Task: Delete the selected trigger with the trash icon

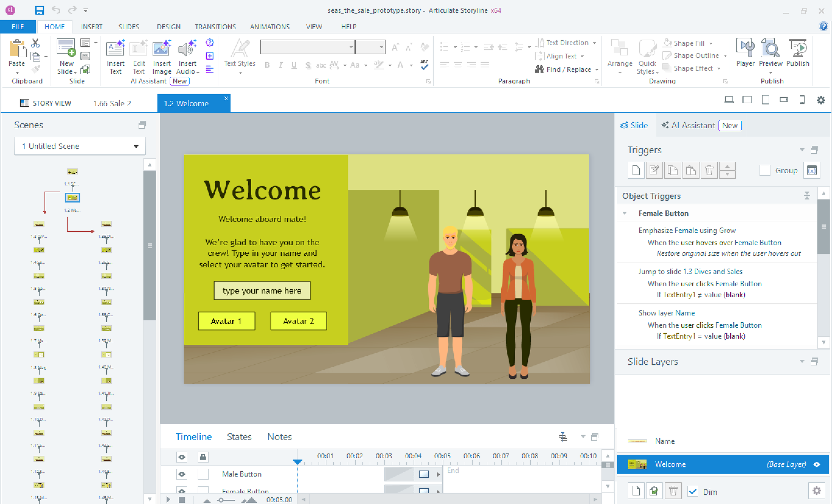Action: click(709, 170)
